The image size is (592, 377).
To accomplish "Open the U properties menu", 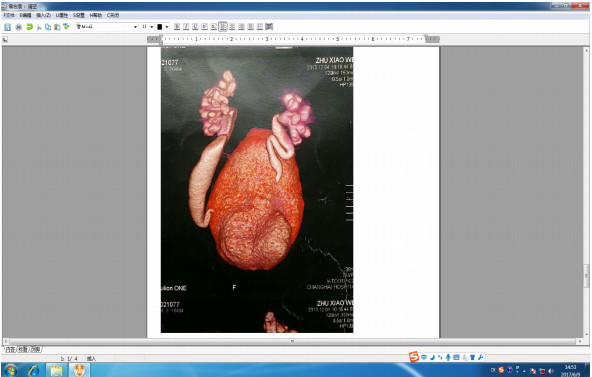I will tap(62, 15).
